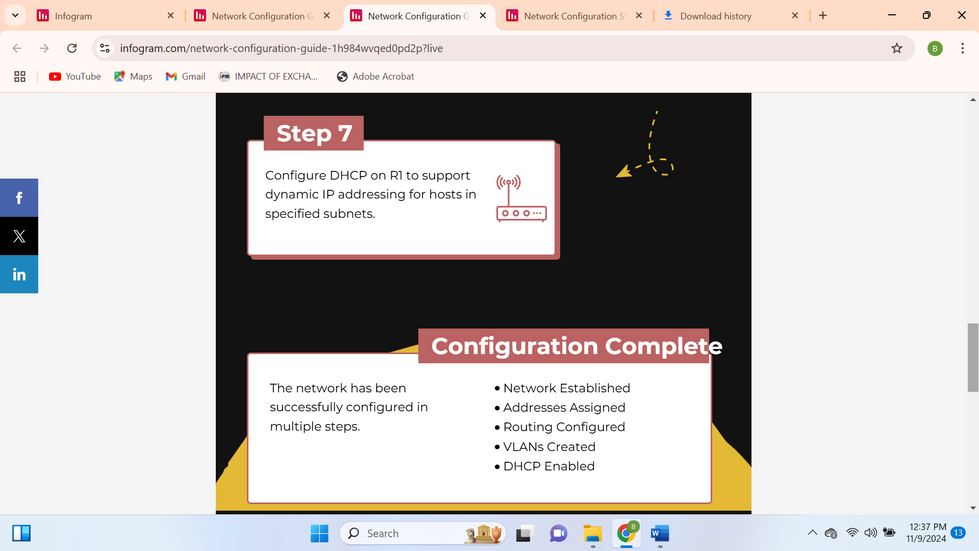Image resolution: width=979 pixels, height=551 pixels.
Task: Open Wi-Fi network settings tray icon
Action: pyautogui.click(x=852, y=533)
